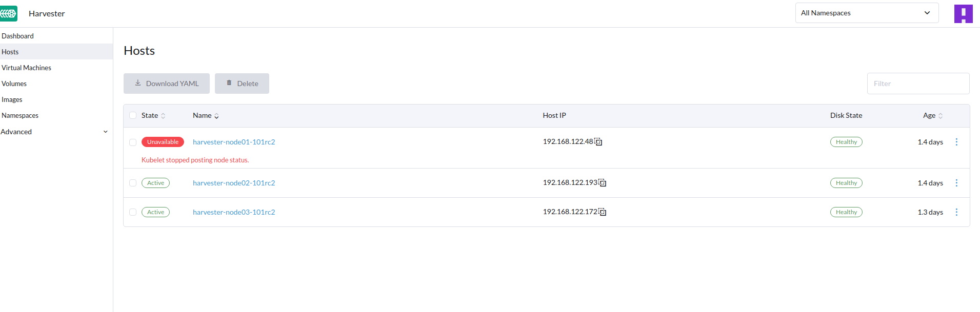Open the kebab menu for harvester-node03-101rc2
The width and height of the screenshot is (980, 312).
956,212
